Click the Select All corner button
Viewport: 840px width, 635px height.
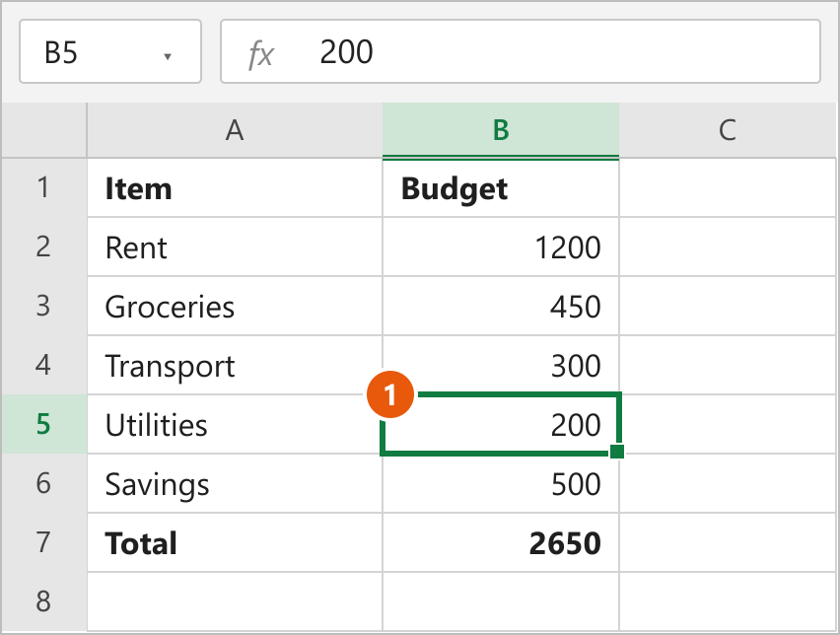[44, 130]
